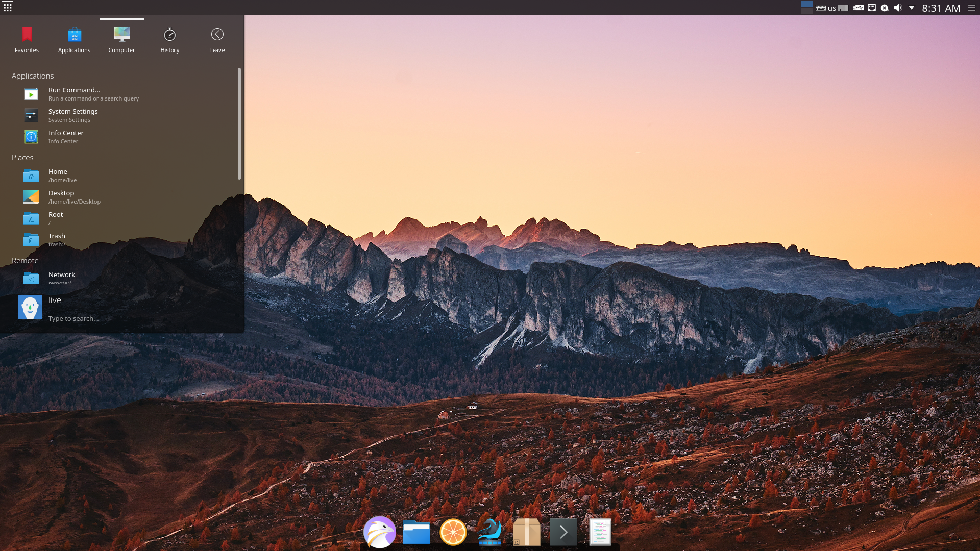Launch the Falkon web browser from the dock
This screenshot has height=551, width=980.
(x=380, y=532)
